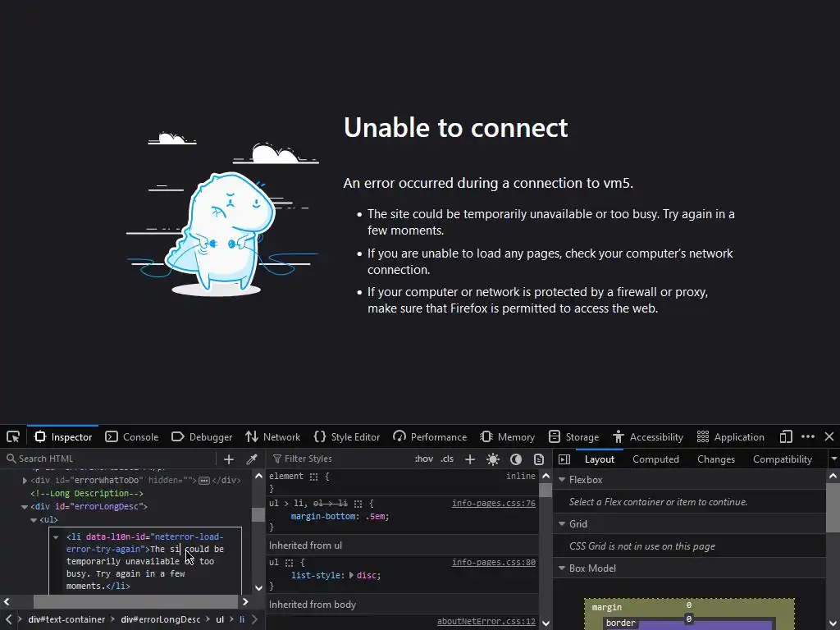Image resolution: width=840 pixels, height=630 pixels.
Task: Create a new node with plus icon
Action: coord(229,459)
